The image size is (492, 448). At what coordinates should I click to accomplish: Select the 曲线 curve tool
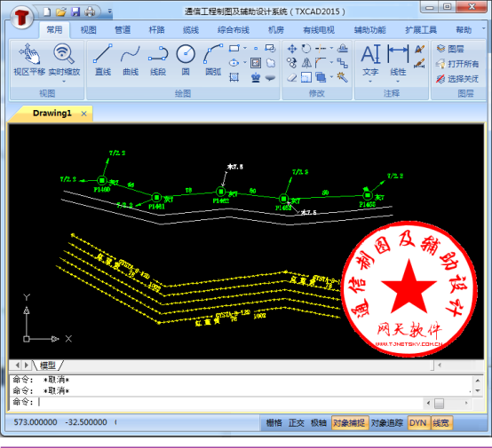pyautogui.click(x=131, y=59)
